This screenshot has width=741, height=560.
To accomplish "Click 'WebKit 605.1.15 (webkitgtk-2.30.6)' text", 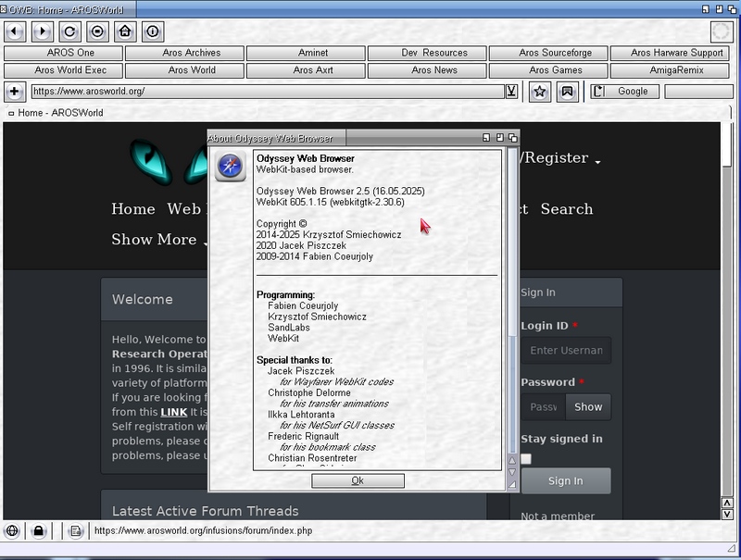I will (331, 202).
